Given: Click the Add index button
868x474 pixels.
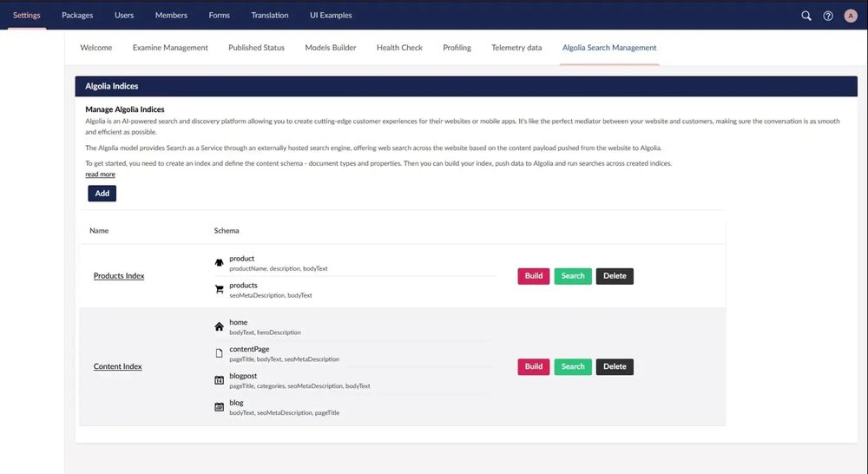Looking at the screenshot, I should 102,194.
